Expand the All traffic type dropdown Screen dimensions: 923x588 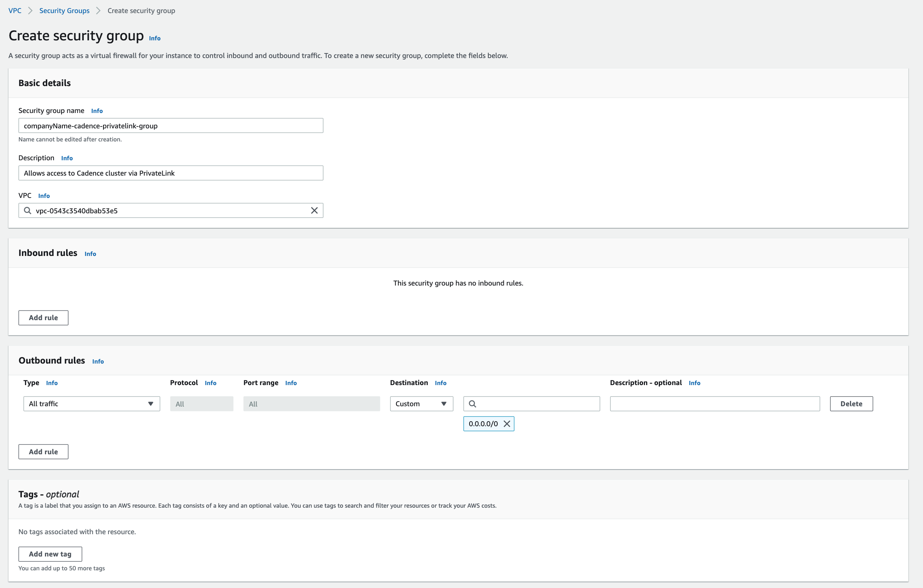(92, 404)
